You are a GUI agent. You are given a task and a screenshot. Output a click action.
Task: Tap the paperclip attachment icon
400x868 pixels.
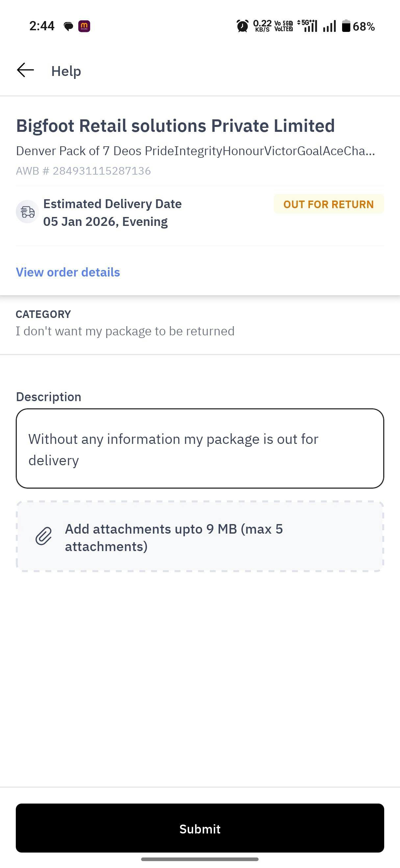[x=44, y=537]
